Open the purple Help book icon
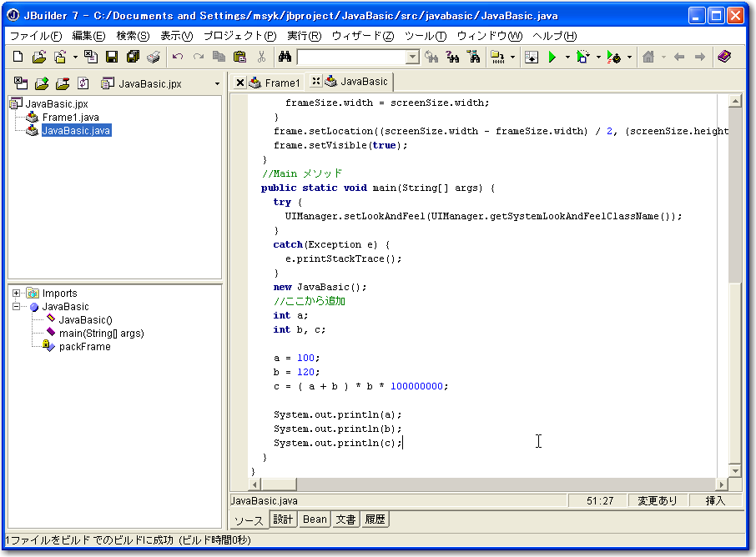The height and width of the screenshot is (557, 756). [x=724, y=57]
